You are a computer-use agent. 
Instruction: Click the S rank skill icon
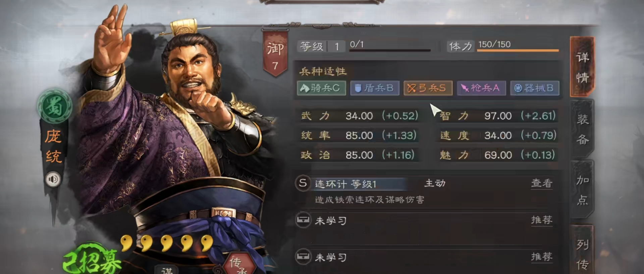coord(303,183)
